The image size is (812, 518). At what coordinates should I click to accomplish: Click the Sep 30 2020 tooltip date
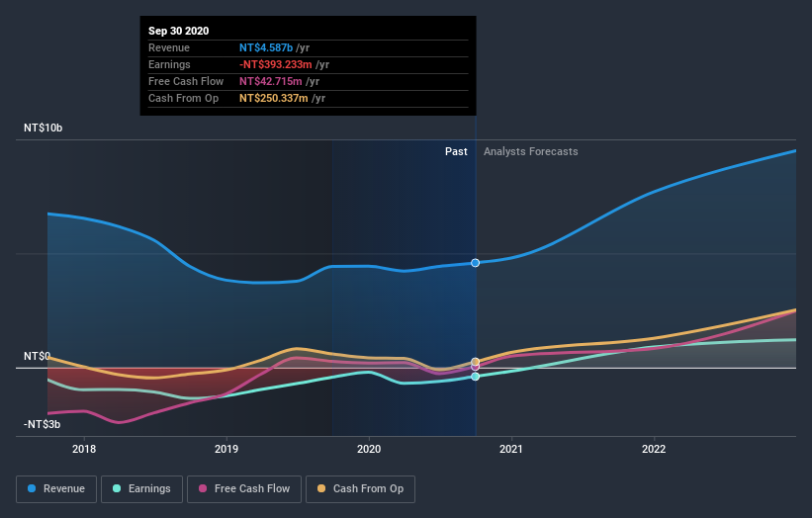coord(179,31)
